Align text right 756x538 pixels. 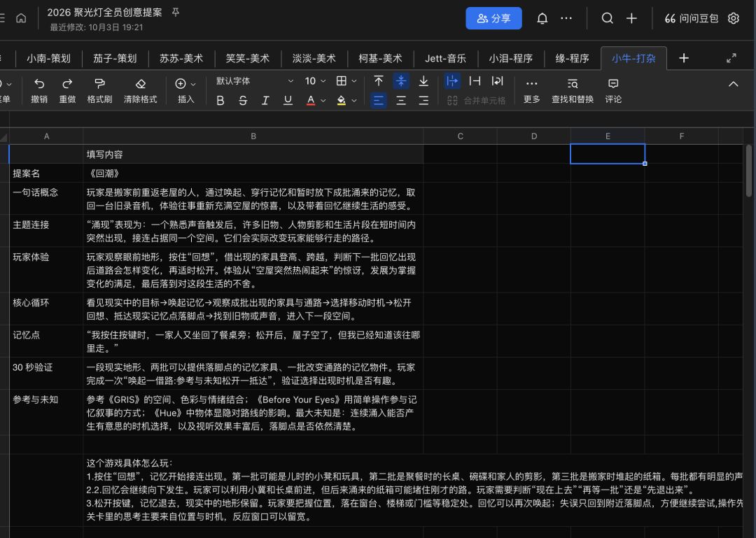pyautogui.click(x=423, y=101)
